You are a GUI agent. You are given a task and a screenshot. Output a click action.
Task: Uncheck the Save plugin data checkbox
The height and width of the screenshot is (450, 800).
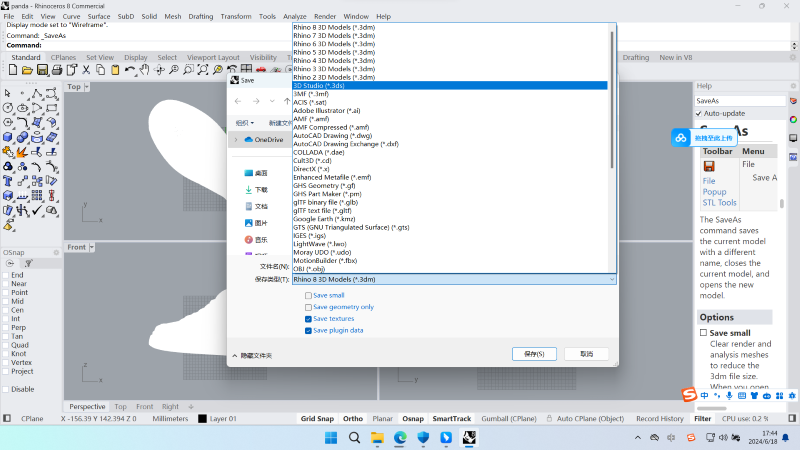coord(308,331)
